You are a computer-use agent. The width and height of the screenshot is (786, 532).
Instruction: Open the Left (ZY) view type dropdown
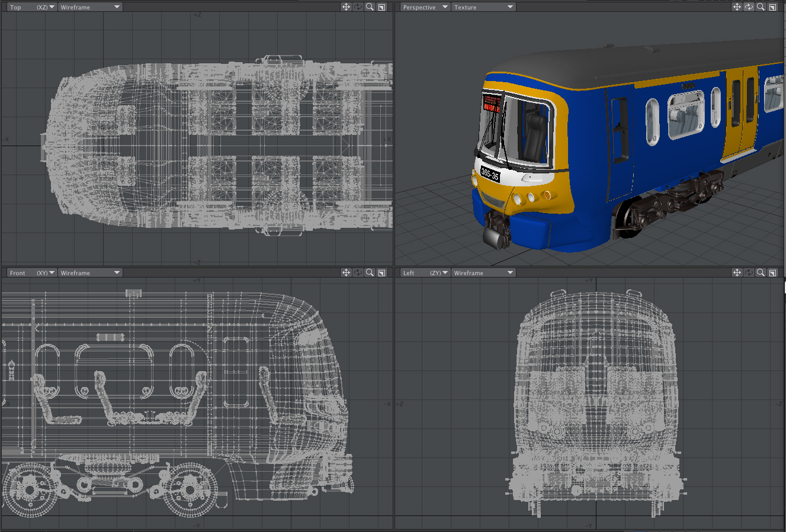click(425, 273)
